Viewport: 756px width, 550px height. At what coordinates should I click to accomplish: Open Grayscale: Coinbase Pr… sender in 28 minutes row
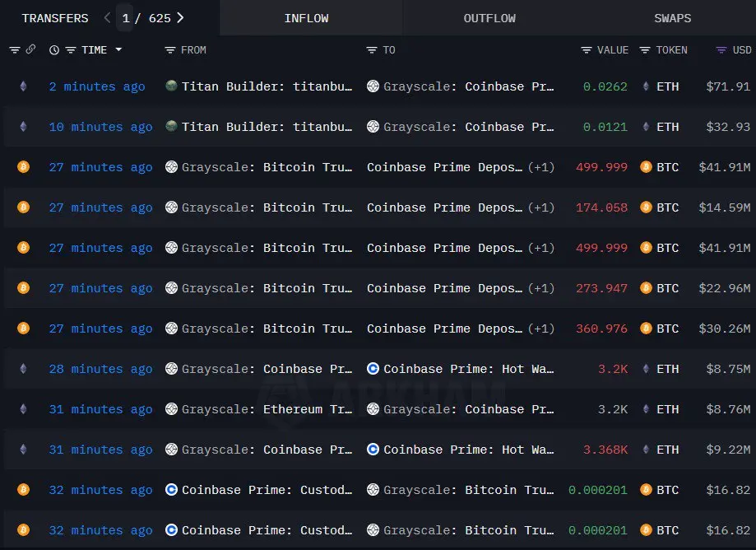click(x=267, y=369)
